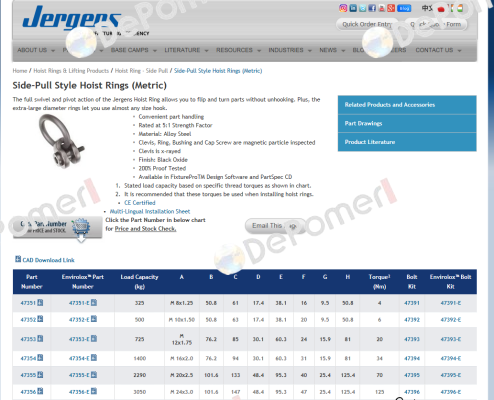Open CAD icon beside part 47355
The width and height of the screenshot is (494, 400).
tap(40, 374)
